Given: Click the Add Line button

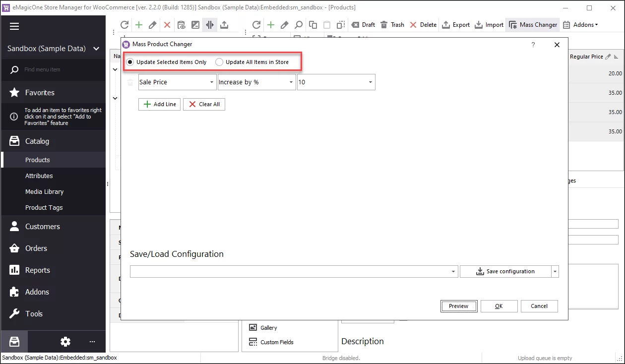Looking at the screenshot, I should point(159,104).
